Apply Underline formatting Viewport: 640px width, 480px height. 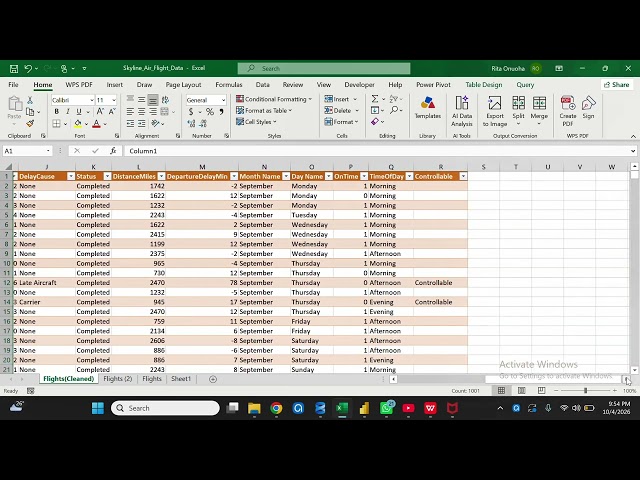click(x=79, y=111)
